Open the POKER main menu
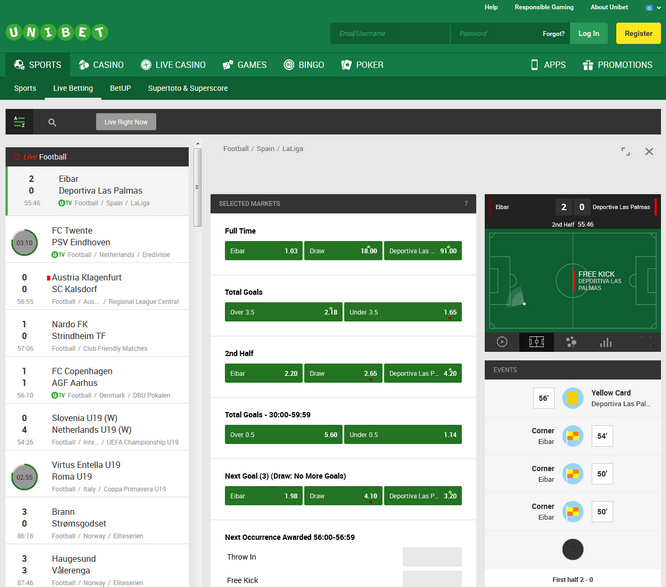Screen dimensions: 666x587 pyautogui.click(x=362, y=65)
